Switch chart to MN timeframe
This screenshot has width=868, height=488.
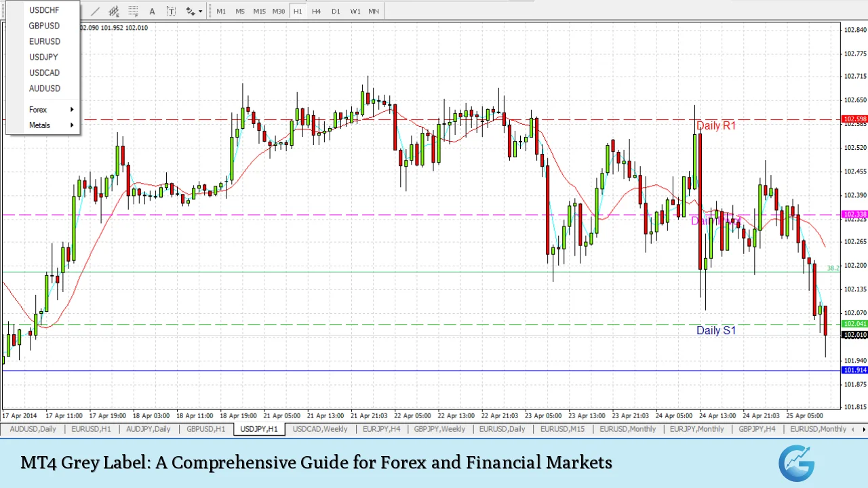[x=374, y=11]
